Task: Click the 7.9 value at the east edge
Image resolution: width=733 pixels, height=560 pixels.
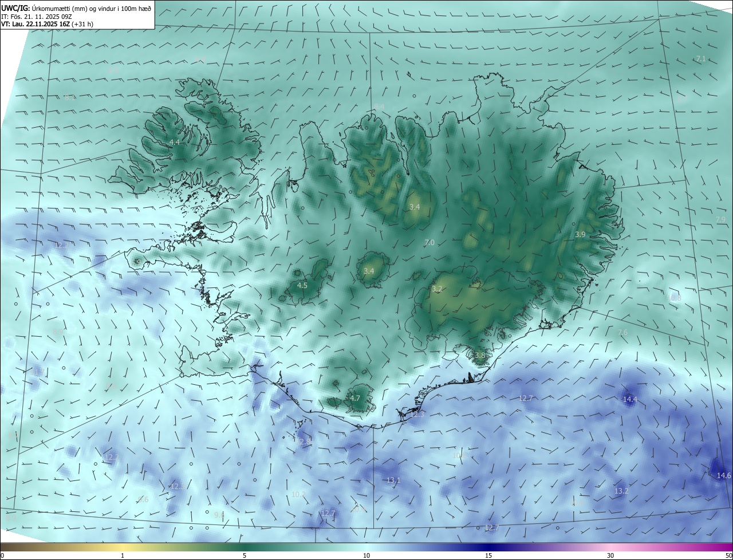Action: tap(720, 220)
